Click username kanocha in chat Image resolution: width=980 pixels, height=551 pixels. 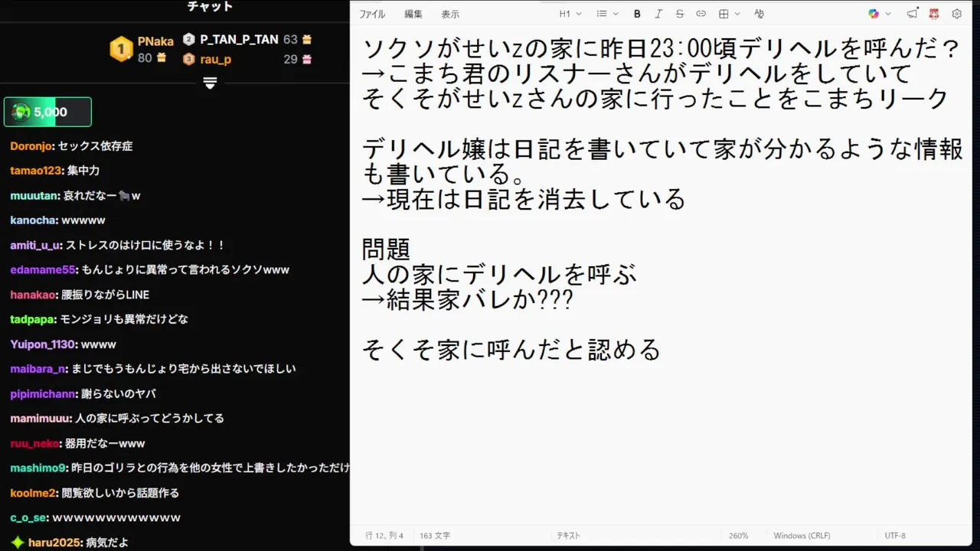point(34,220)
